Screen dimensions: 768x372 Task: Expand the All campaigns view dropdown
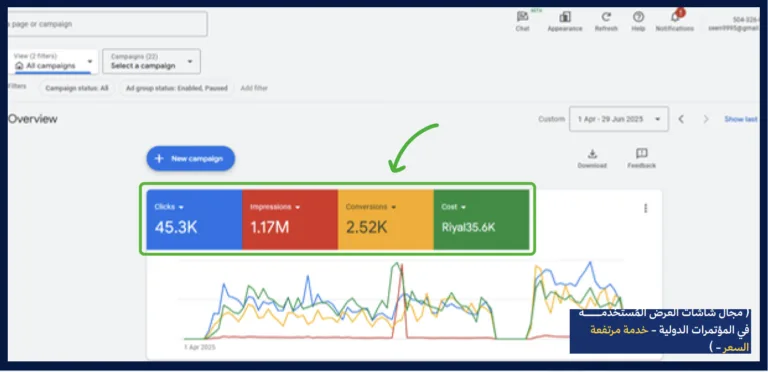(x=53, y=62)
